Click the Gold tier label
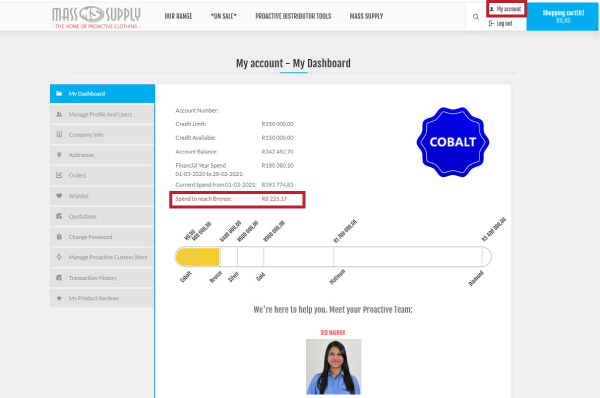Viewport: 600px width, 398px height. point(261,276)
